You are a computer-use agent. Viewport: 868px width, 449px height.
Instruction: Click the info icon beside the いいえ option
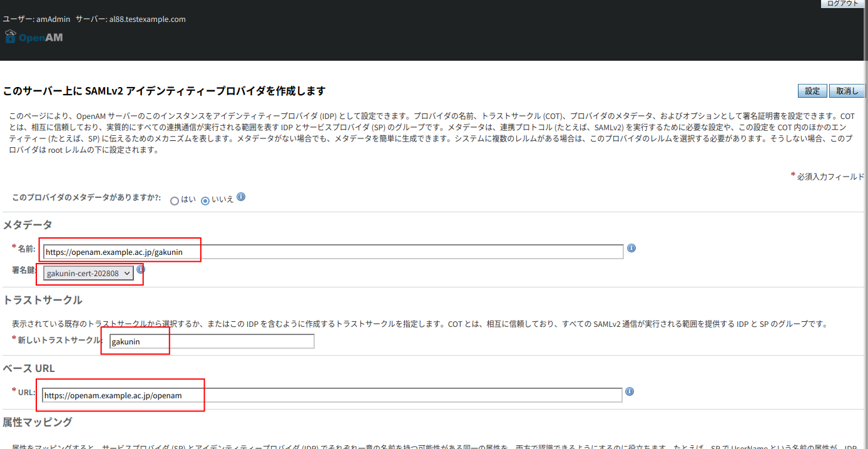pos(241,197)
